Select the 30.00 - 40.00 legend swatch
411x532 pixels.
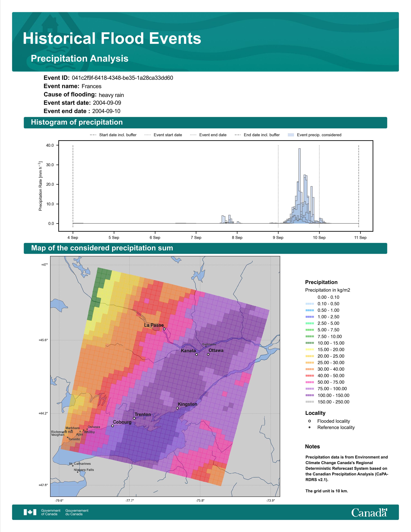[x=310, y=369]
